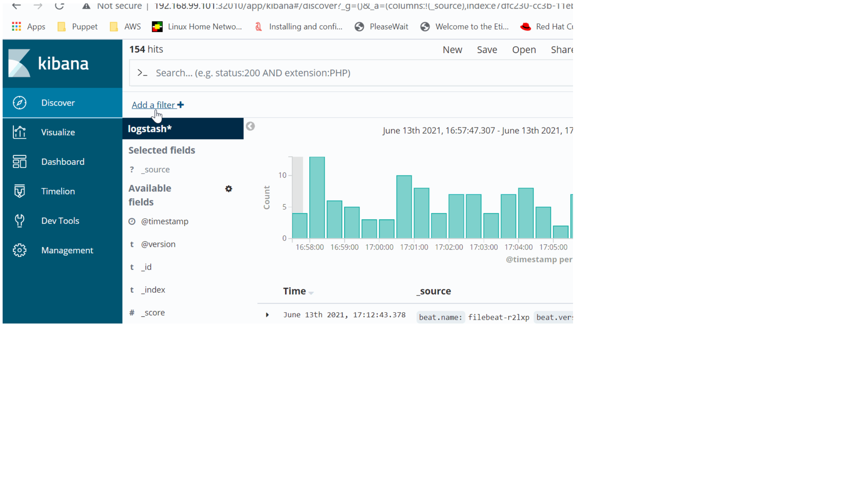This screenshot has width=868, height=487.
Task: Click the Save menu item
Action: pos(487,50)
